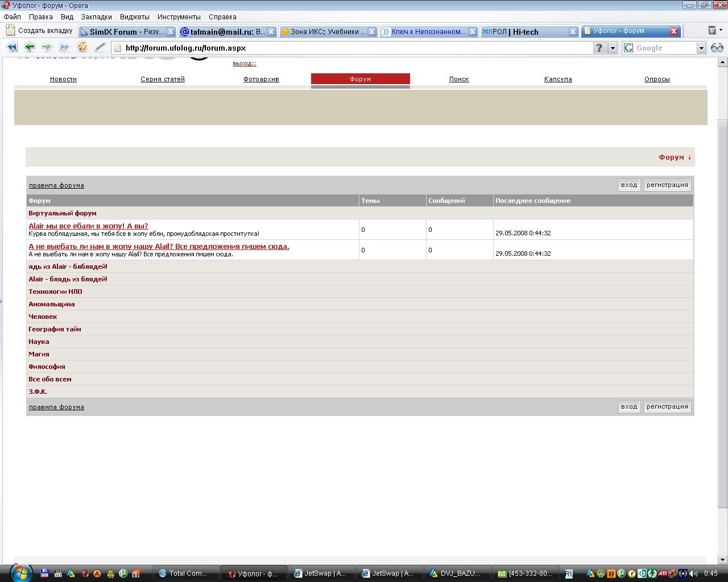Expand the Google search engine dropdown

pos(701,48)
